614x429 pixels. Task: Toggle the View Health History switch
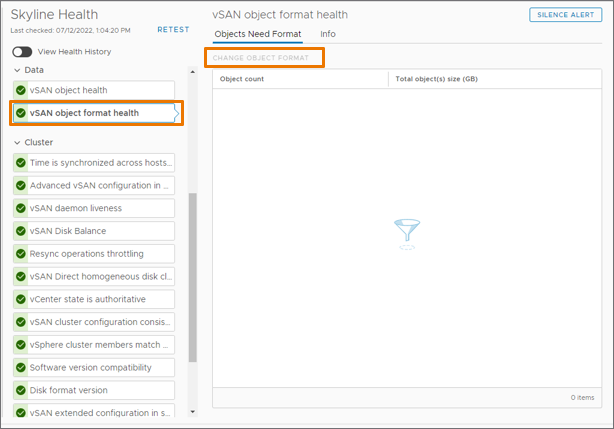22,52
